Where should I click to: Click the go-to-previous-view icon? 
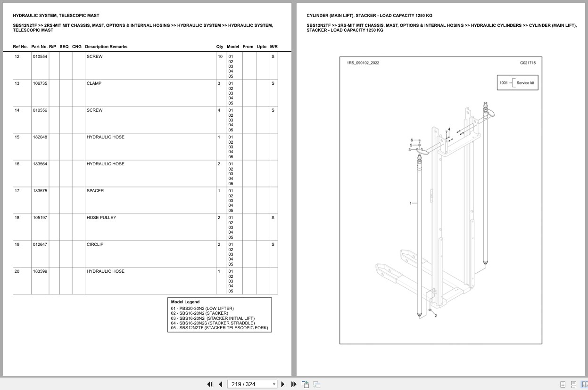[305, 384]
